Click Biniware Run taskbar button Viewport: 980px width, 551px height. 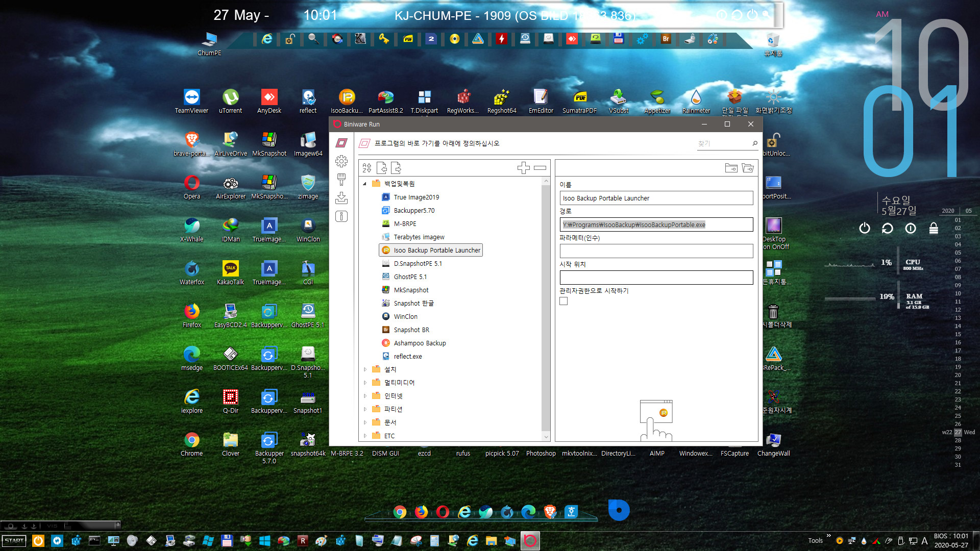(x=530, y=541)
